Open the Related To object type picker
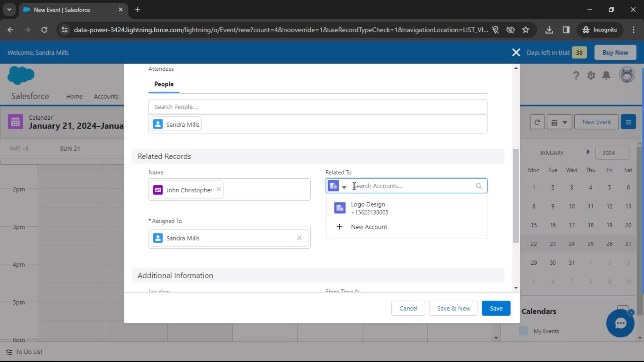The width and height of the screenshot is (644, 362). [x=337, y=186]
